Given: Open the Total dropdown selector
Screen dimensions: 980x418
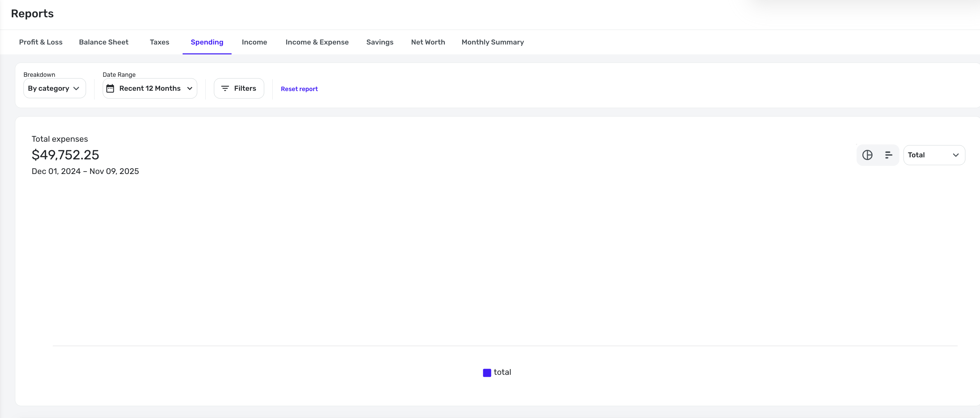Looking at the screenshot, I should pos(934,155).
